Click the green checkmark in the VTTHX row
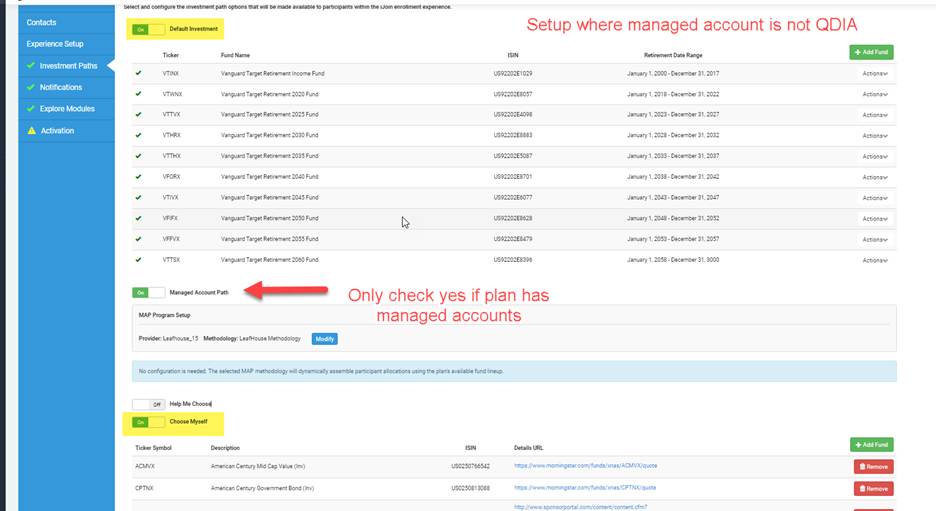Viewport: 936px width, 511px height. point(138,156)
